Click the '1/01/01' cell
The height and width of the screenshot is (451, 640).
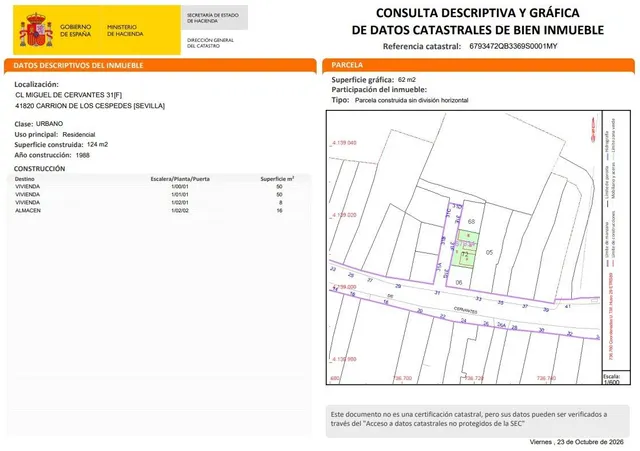click(x=180, y=195)
